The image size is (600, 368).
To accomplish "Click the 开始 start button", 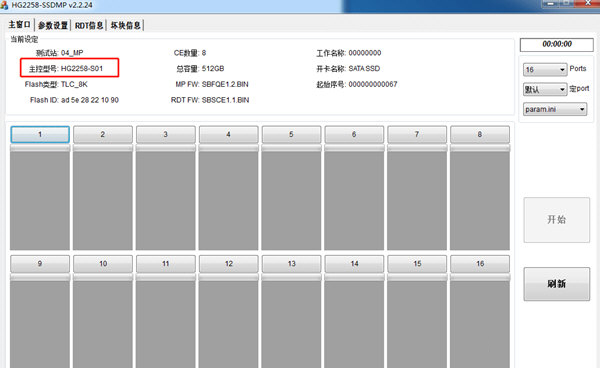I will pyautogui.click(x=556, y=220).
